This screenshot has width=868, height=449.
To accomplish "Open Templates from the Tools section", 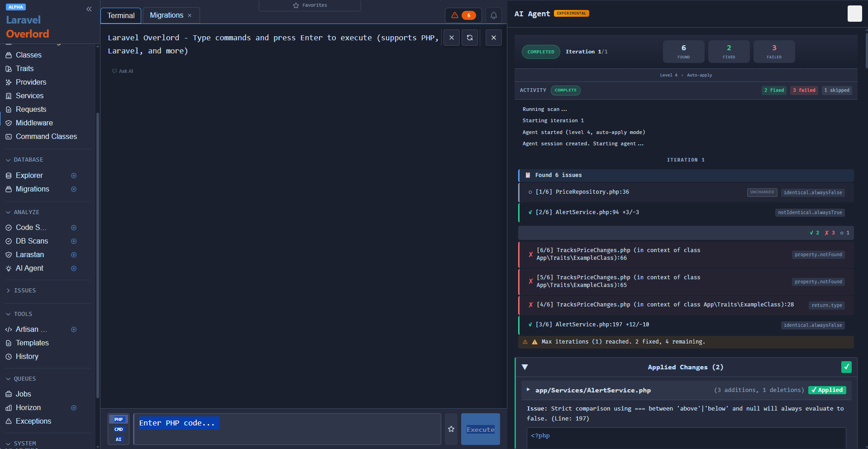I will coord(32,343).
